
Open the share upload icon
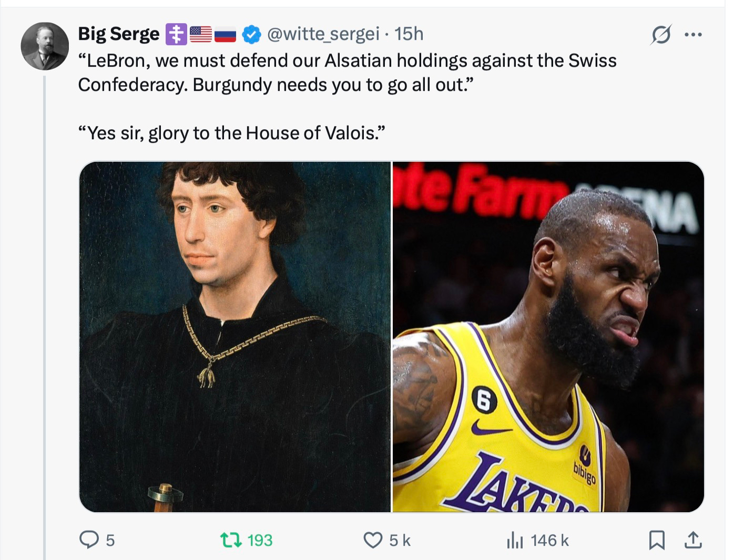click(694, 540)
